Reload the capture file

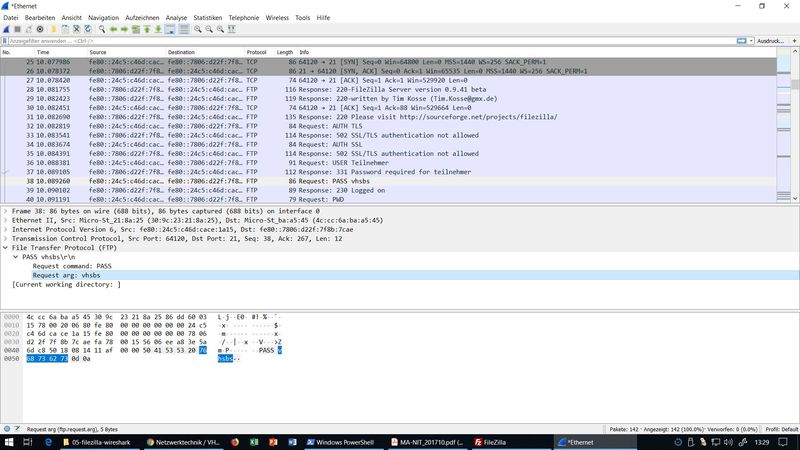(88, 29)
